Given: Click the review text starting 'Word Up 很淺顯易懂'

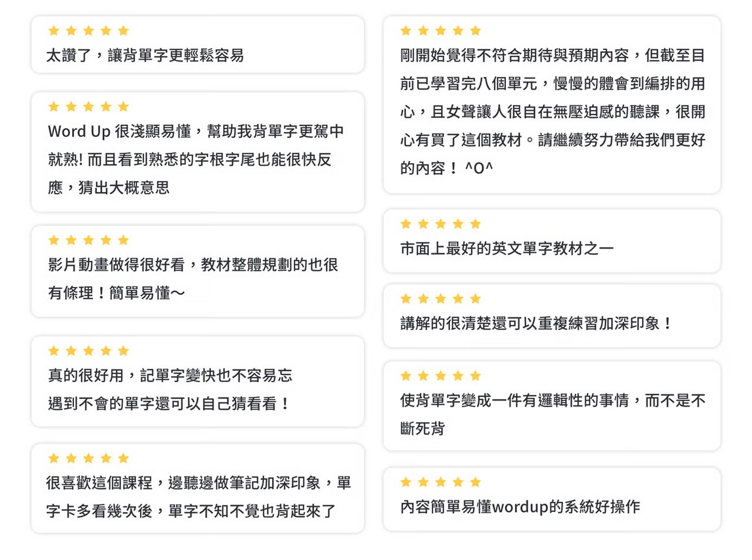Looking at the screenshot, I should point(196,159).
